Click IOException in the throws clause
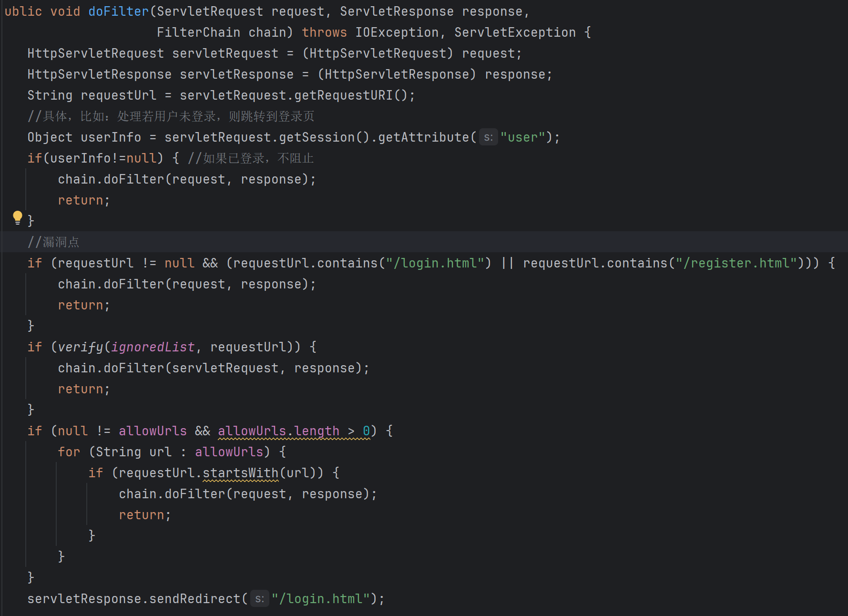This screenshot has height=616, width=848. (x=397, y=32)
